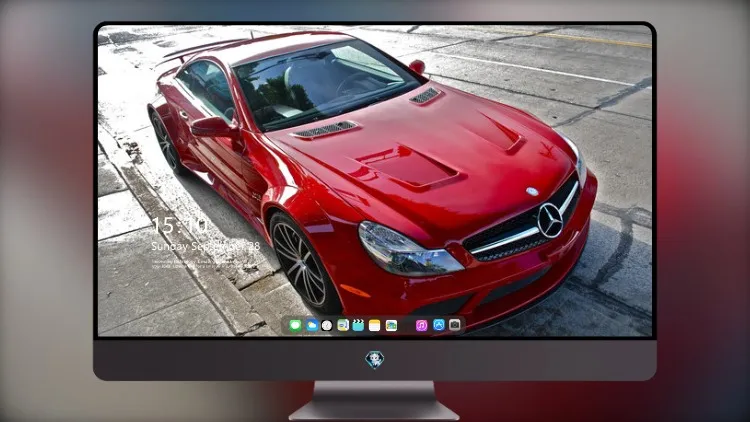Open the blue App Store icon
Image resolution: width=750 pixels, height=422 pixels.
(439, 325)
